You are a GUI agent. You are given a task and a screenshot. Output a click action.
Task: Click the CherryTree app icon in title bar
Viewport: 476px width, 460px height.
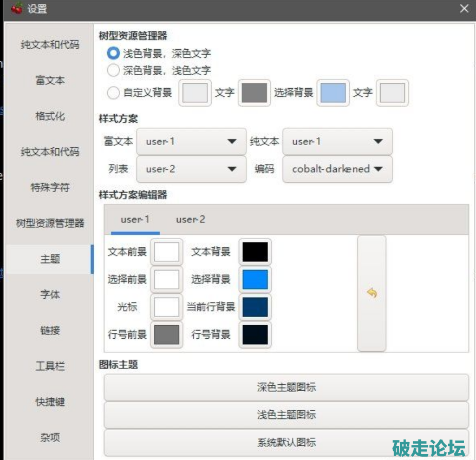[x=17, y=8]
